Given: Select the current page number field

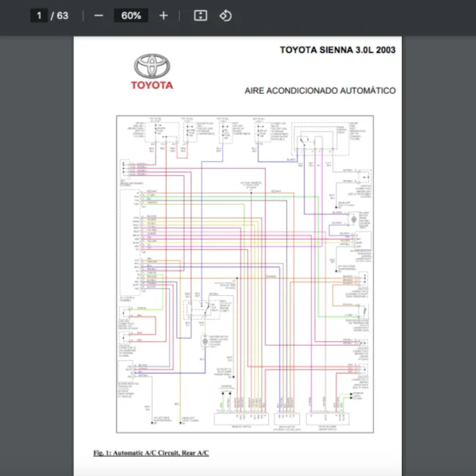Looking at the screenshot, I should pos(39,16).
